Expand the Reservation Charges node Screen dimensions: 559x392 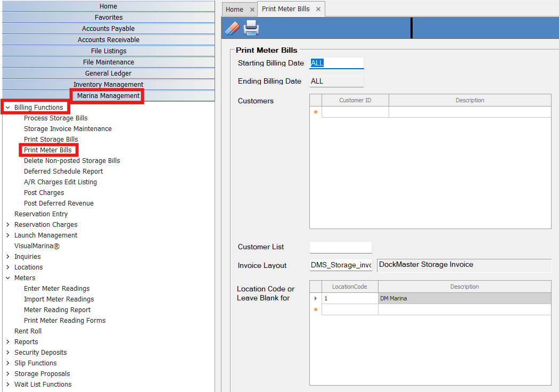[x=7, y=225]
